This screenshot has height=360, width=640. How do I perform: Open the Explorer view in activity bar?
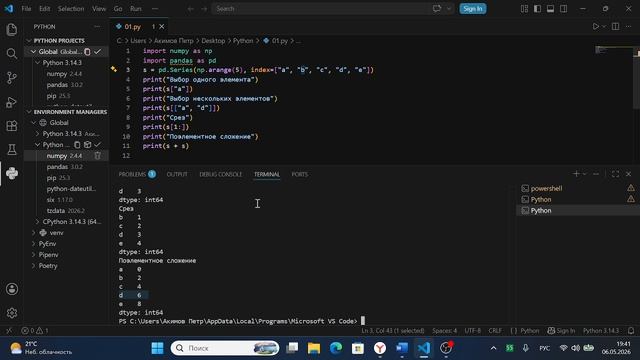(x=12, y=29)
